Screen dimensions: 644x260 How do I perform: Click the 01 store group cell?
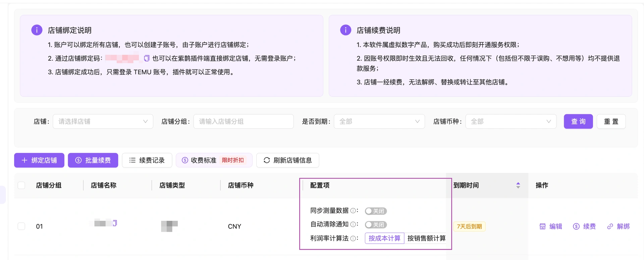point(39,226)
